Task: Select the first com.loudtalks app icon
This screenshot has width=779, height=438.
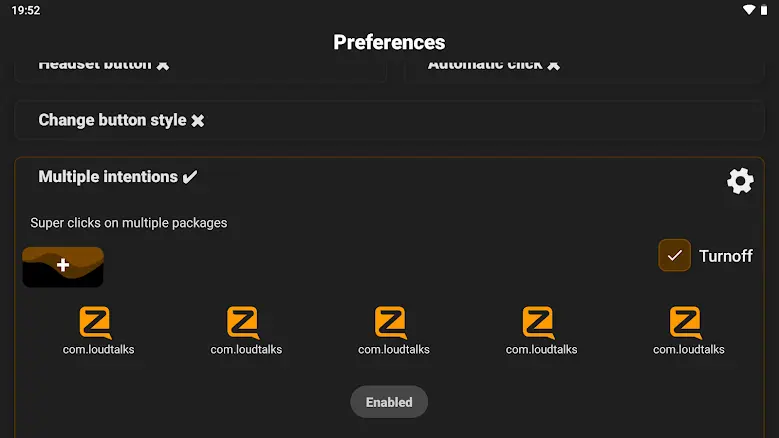Action: click(x=96, y=323)
